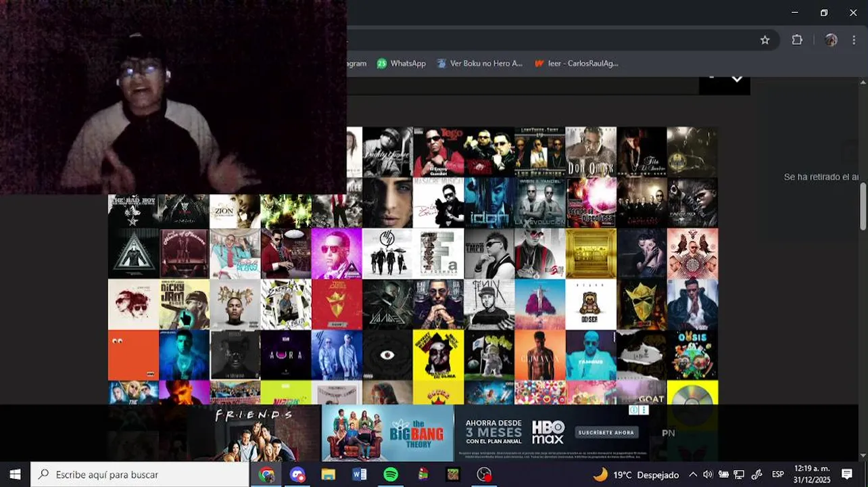868x487 pixels.
Task: Open the Chrome profile avatar
Action: [831, 40]
